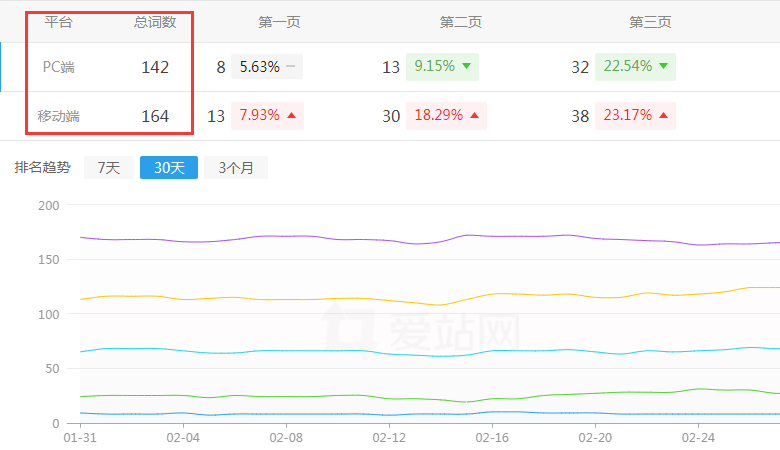The width and height of the screenshot is (780, 450).
Task: Click mobile total keyword count 164
Action: click(x=155, y=116)
